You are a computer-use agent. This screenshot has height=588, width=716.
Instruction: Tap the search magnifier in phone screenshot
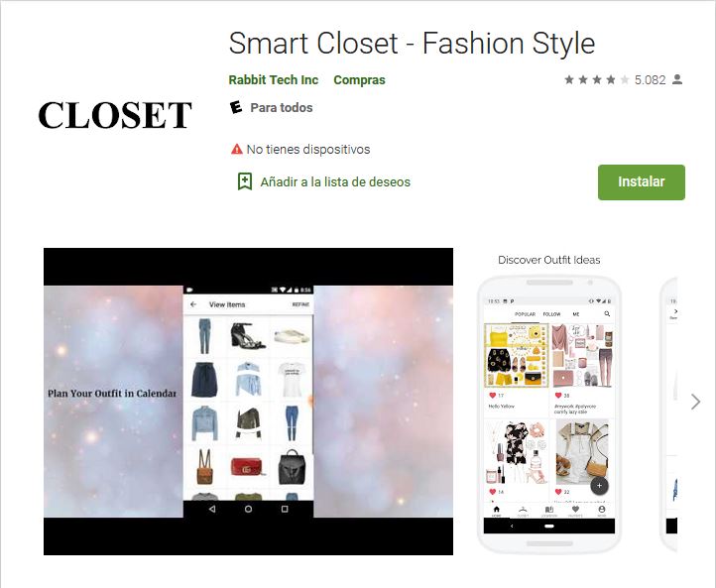(x=607, y=313)
